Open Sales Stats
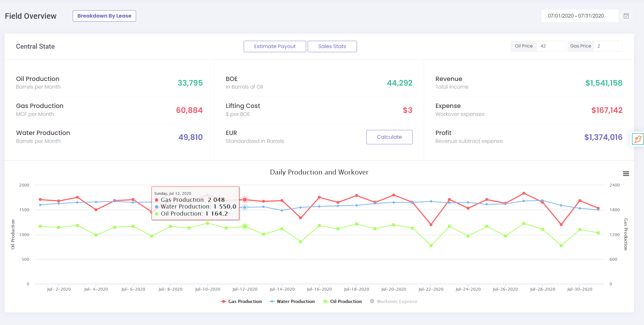Image resolution: width=644 pixels, height=325 pixels. click(332, 46)
